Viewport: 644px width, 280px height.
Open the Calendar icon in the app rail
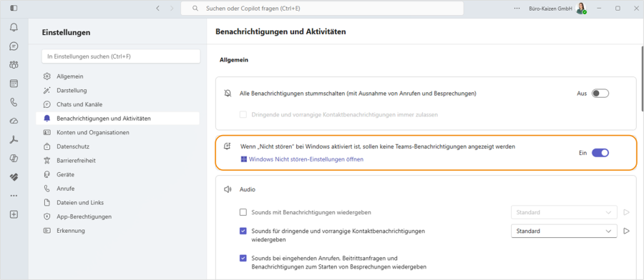pos(14,84)
